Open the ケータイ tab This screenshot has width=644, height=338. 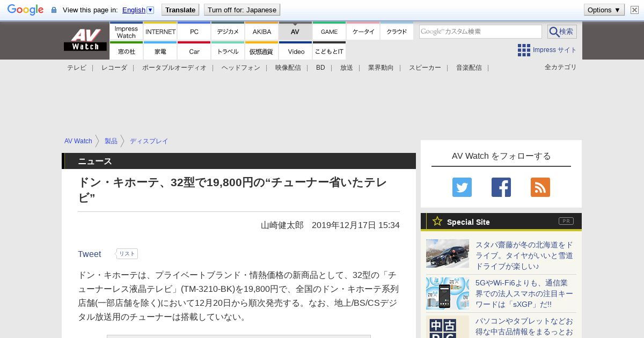[x=363, y=31]
